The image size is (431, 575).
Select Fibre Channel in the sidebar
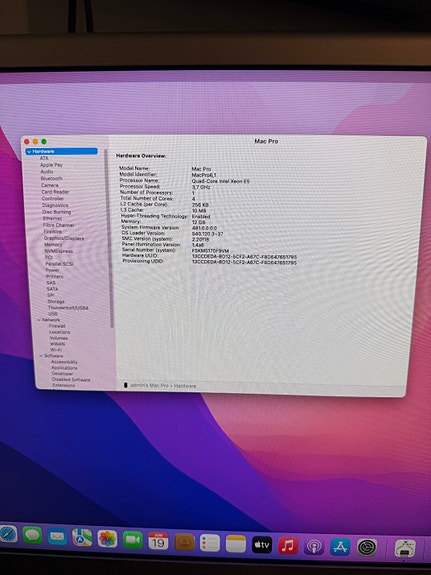click(x=58, y=225)
